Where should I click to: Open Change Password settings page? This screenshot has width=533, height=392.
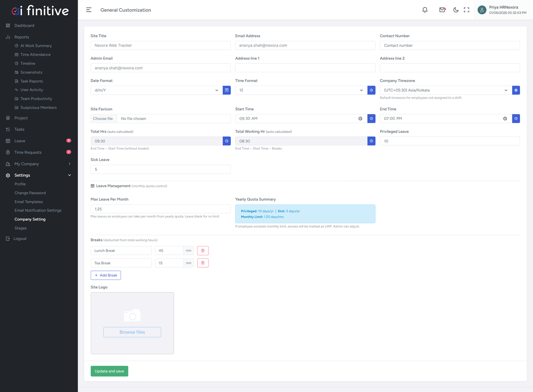(30, 193)
